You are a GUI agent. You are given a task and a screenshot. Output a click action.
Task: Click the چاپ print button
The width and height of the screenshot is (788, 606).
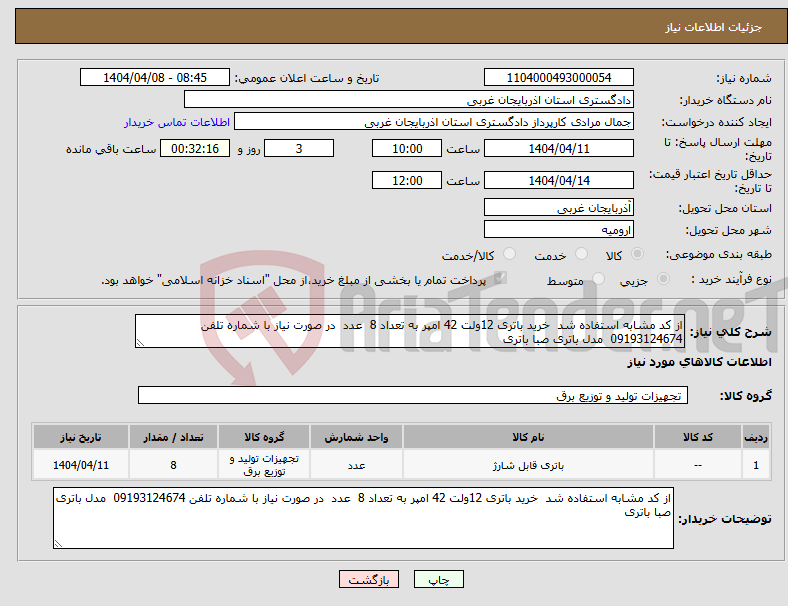(439, 579)
